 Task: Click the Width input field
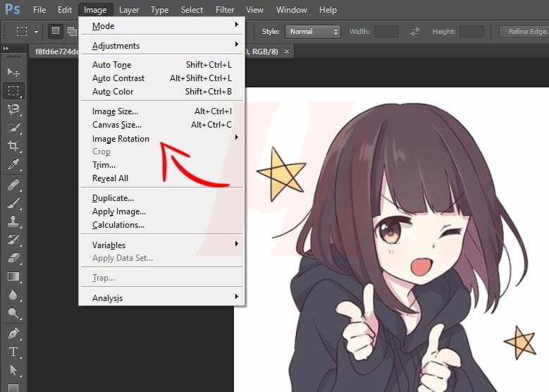(386, 32)
